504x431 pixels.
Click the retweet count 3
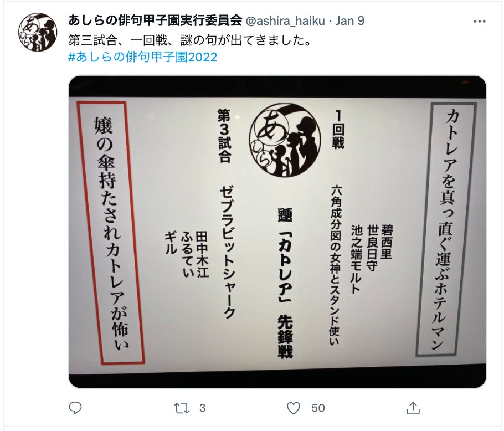pos(202,408)
